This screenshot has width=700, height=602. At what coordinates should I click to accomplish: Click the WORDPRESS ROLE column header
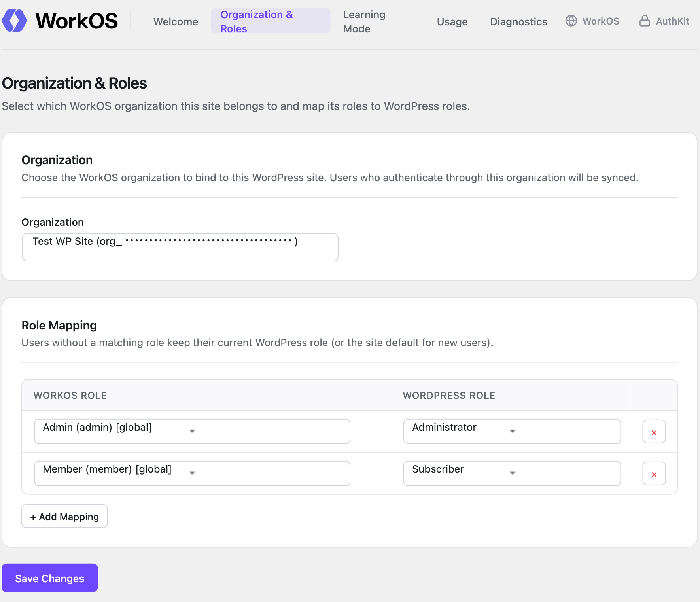point(449,396)
